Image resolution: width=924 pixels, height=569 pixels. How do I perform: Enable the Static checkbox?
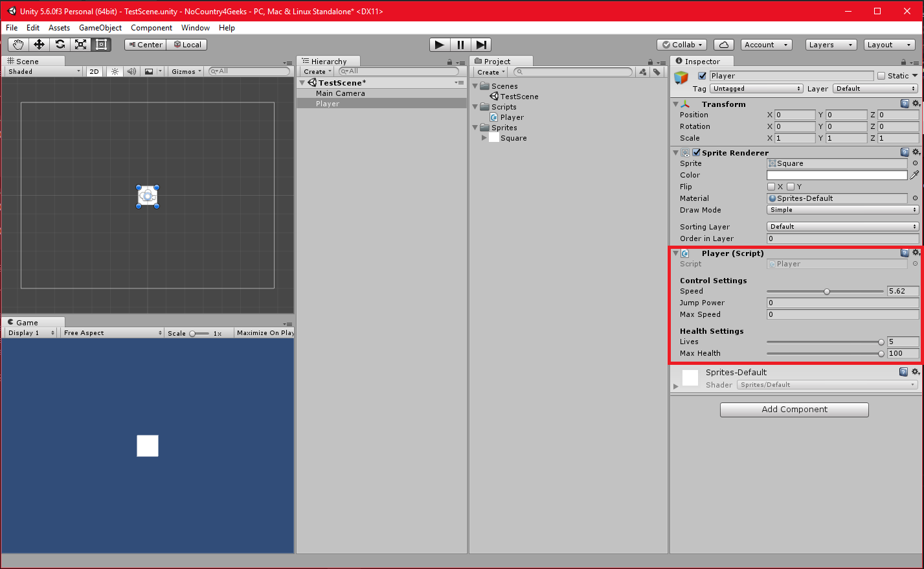pyautogui.click(x=881, y=76)
